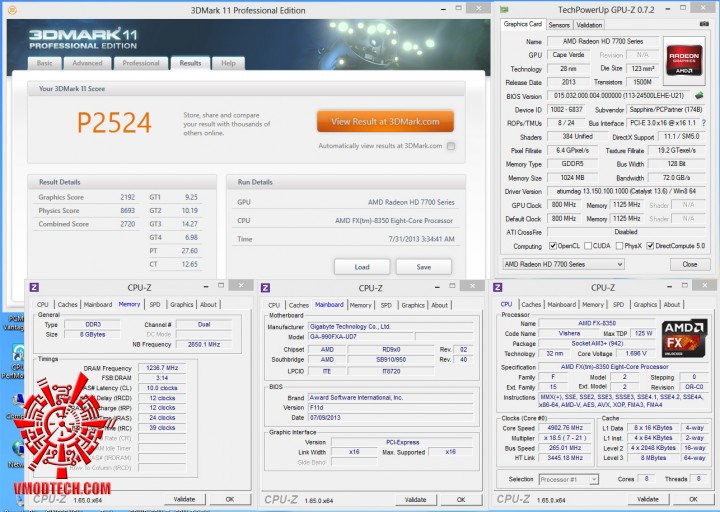Viewport: 720px width, 512px height.
Task: Select the Graphics Card tab in GPU-Z
Action: [x=523, y=24]
